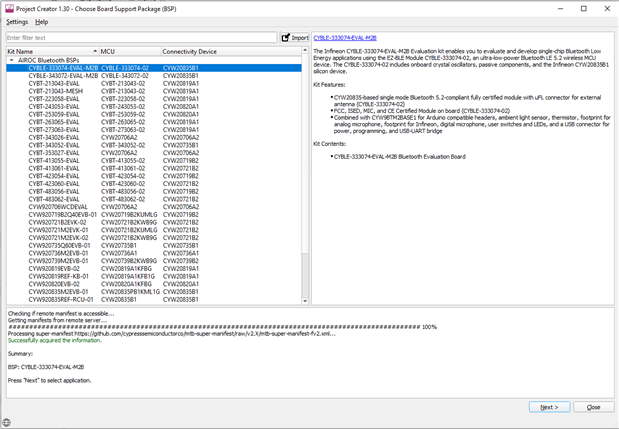This screenshot has height=429, width=619.
Task: Select the CYBLE-333074-EVAL-M2B kit row
Action: (154, 68)
